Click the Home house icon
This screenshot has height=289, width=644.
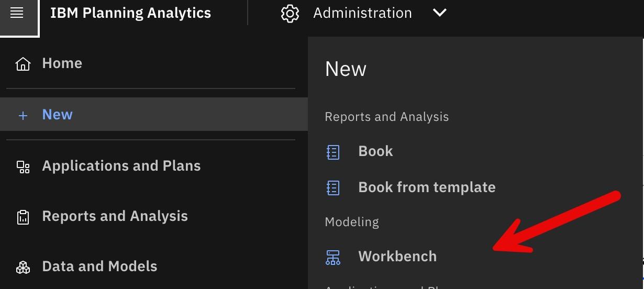click(23, 64)
